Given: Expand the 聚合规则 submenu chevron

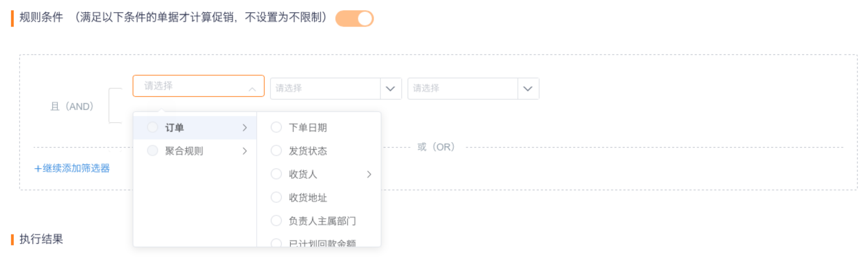Looking at the screenshot, I should [244, 151].
